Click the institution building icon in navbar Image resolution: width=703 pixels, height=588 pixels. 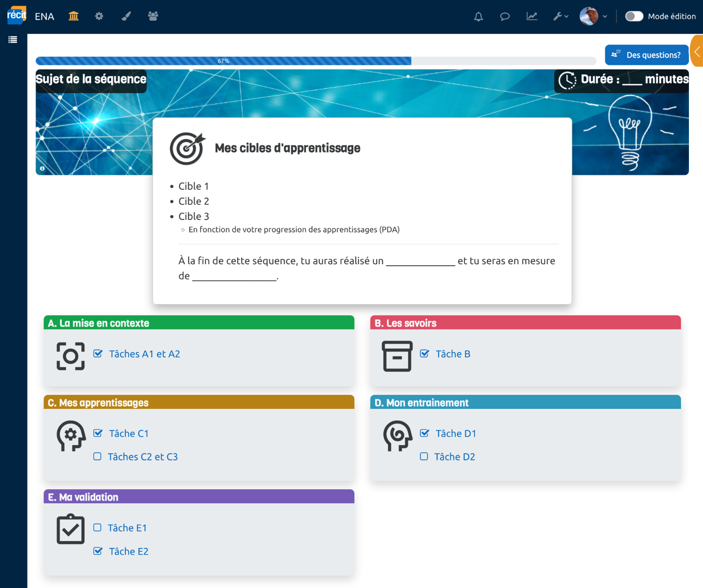pyautogui.click(x=74, y=16)
